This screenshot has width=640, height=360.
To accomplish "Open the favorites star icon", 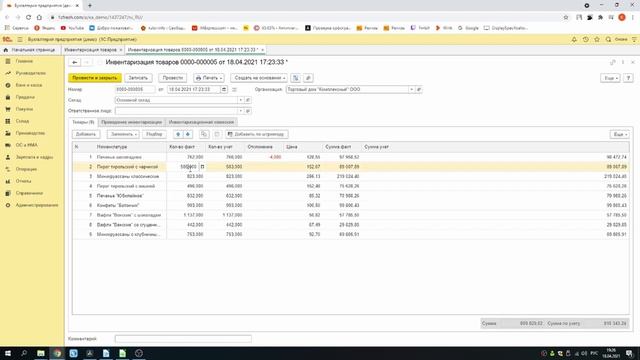I will point(597,40).
